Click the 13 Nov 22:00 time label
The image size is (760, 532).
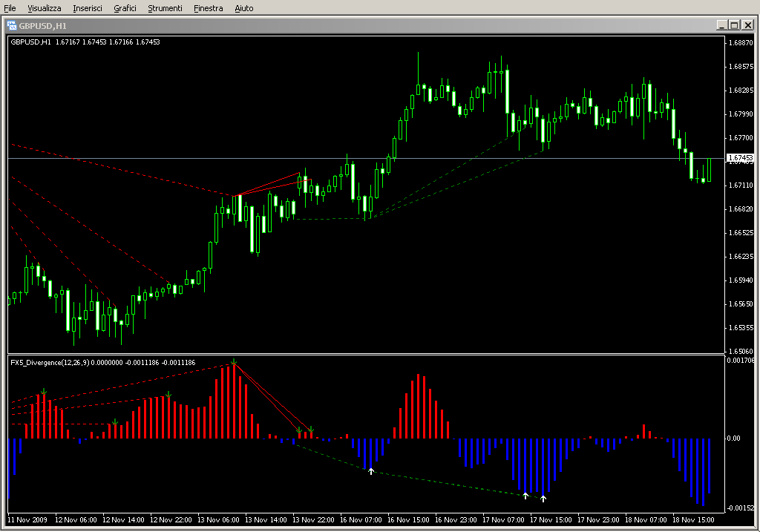[313, 519]
